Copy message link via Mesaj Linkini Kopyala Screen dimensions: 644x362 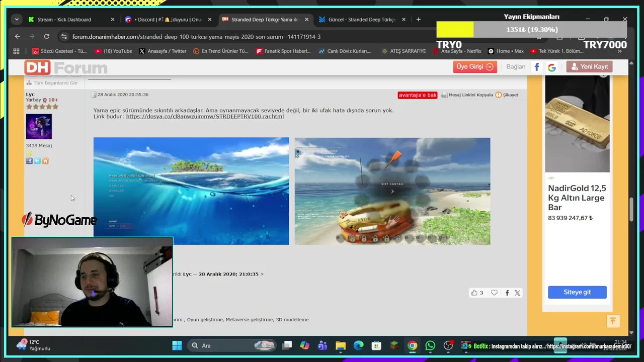point(467,95)
